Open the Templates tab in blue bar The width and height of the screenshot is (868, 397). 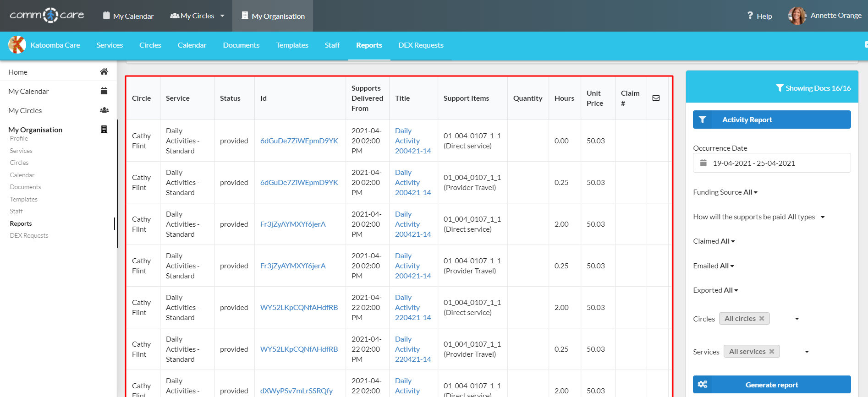click(x=292, y=45)
